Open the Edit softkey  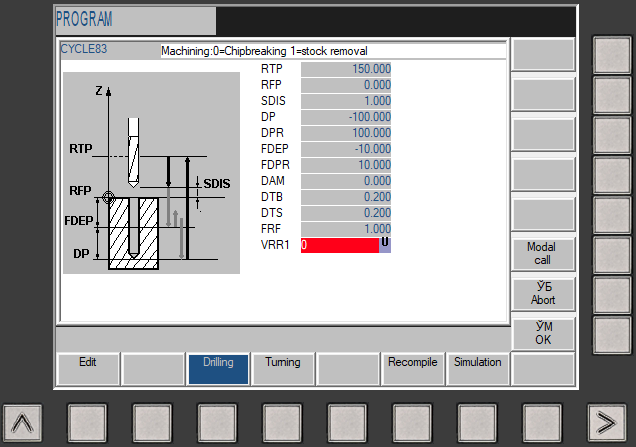[x=88, y=369]
